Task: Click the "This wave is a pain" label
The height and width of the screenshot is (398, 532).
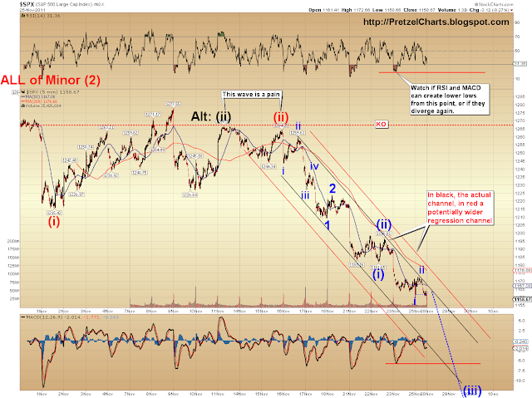Action: 251,94
